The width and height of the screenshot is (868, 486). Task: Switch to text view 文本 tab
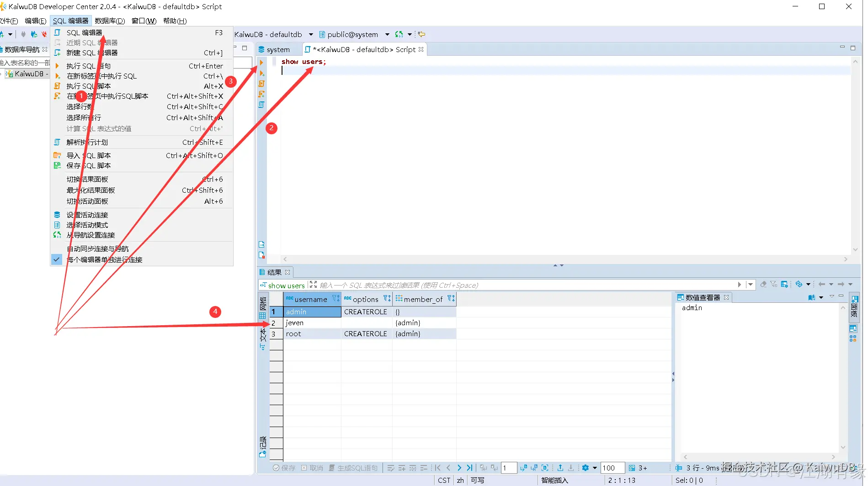click(263, 339)
